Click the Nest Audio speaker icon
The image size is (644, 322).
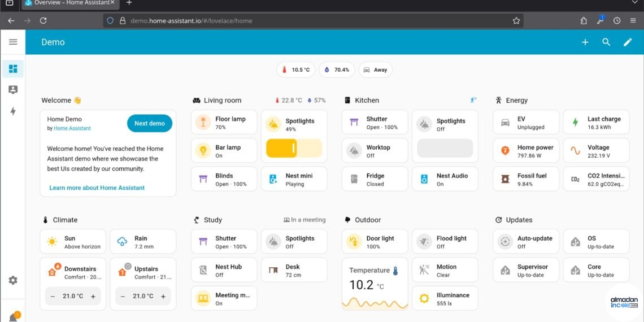pos(424,179)
